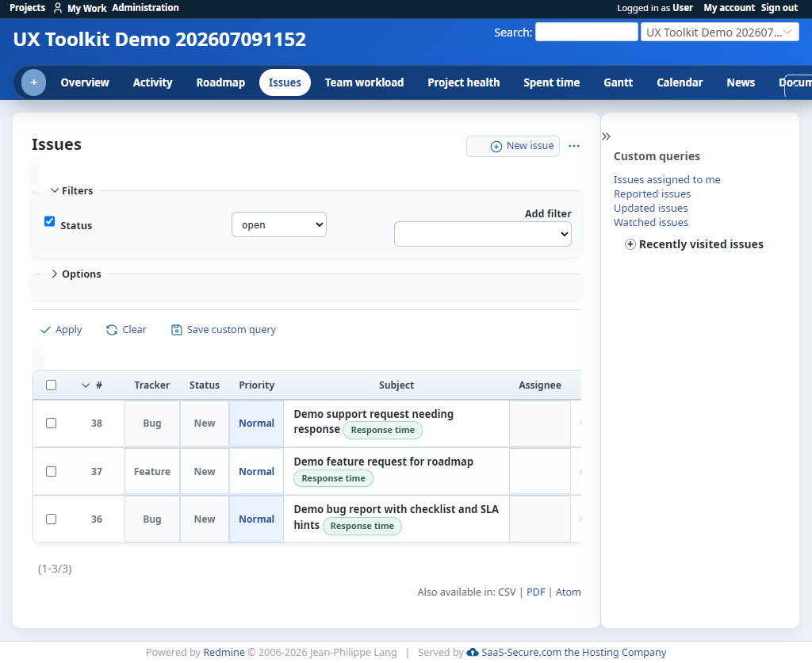Open the Activity tab
The height and width of the screenshot is (663, 812).
click(153, 82)
